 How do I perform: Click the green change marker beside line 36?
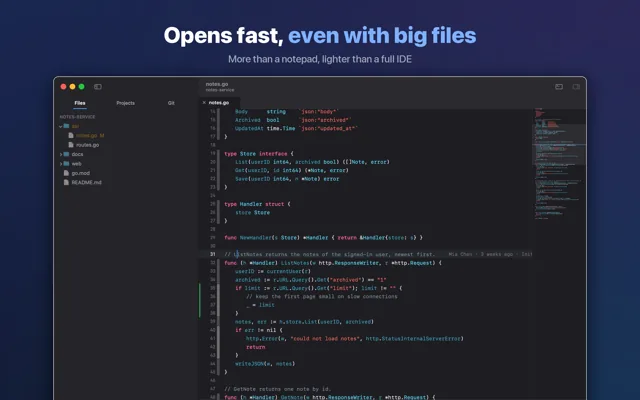(200, 300)
